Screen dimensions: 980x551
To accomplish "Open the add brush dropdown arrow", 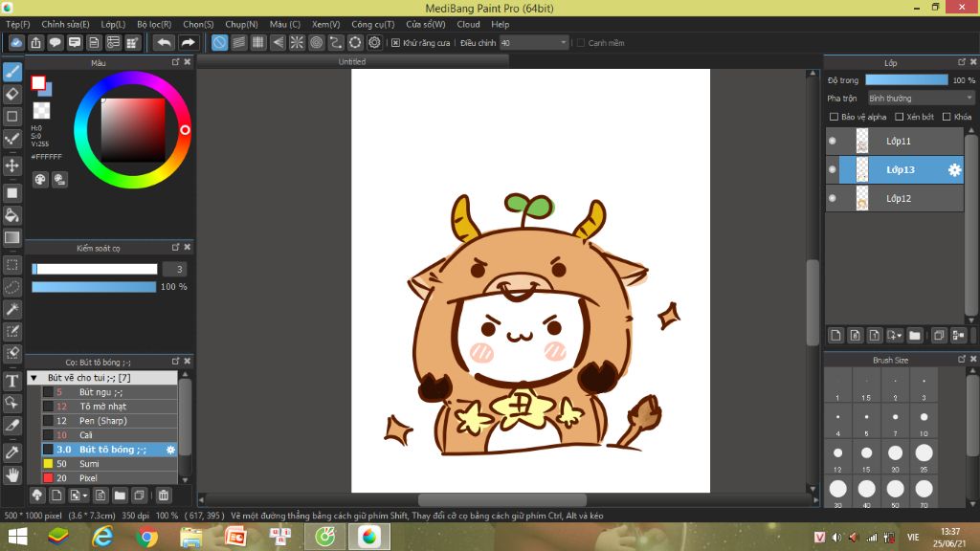I will 85,496.
